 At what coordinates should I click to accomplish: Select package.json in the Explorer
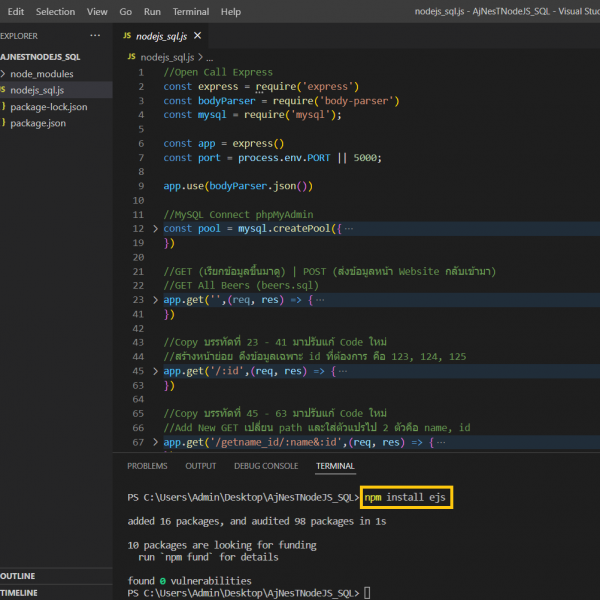[36, 122]
